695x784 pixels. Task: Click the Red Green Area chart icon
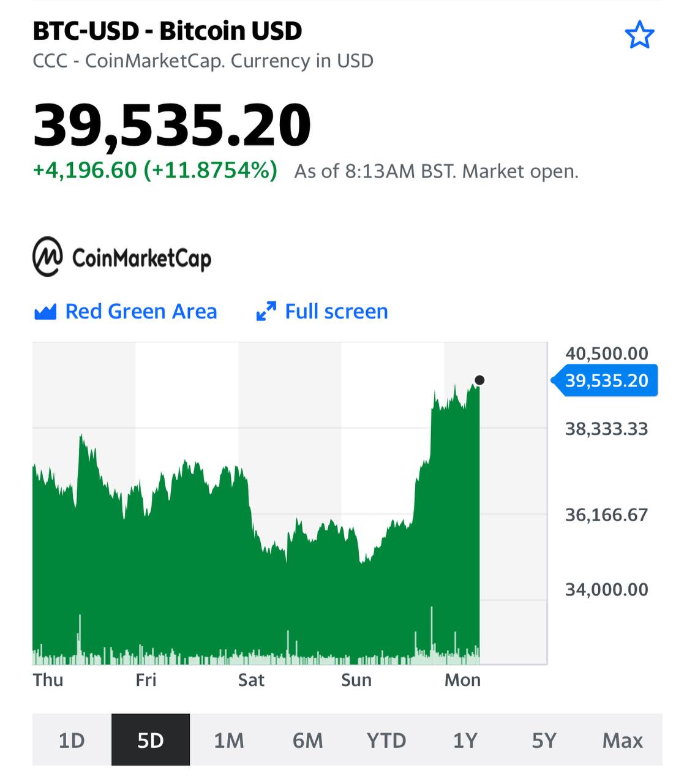[x=45, y=312]
